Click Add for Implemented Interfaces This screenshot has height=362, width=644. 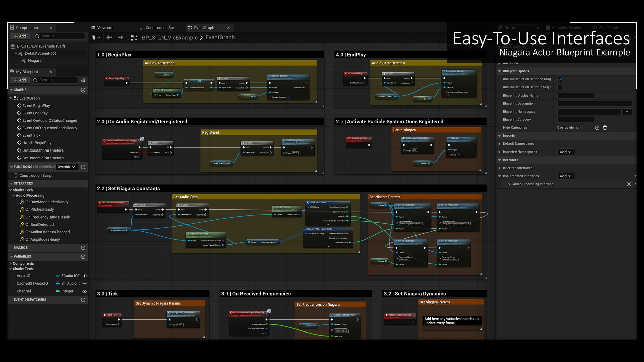(565, 176)
